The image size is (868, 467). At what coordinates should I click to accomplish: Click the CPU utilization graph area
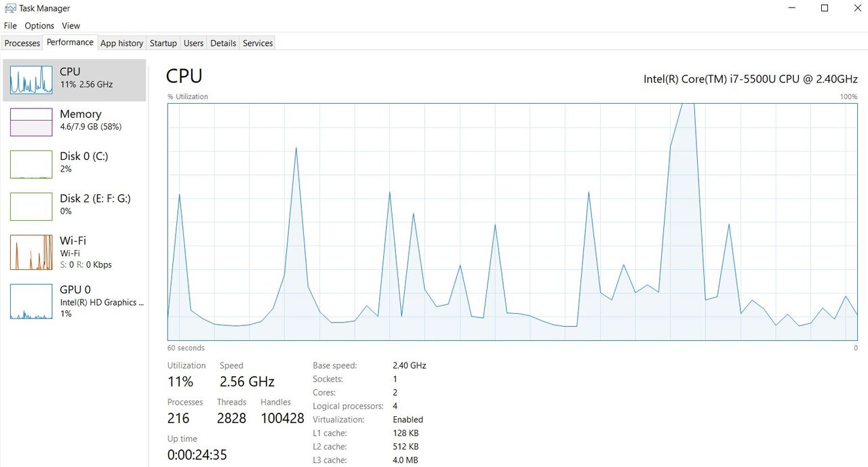tap(513, 222)
